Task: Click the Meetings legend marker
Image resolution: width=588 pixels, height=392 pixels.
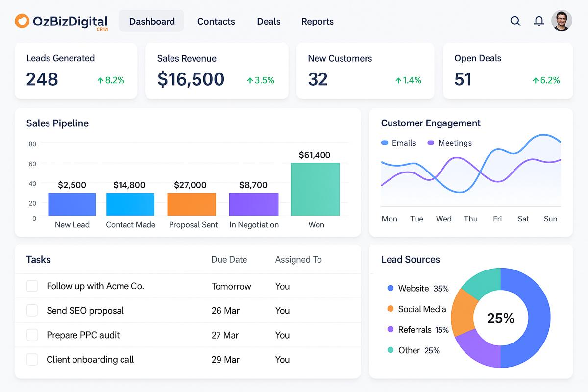Action: click(431, 143)
